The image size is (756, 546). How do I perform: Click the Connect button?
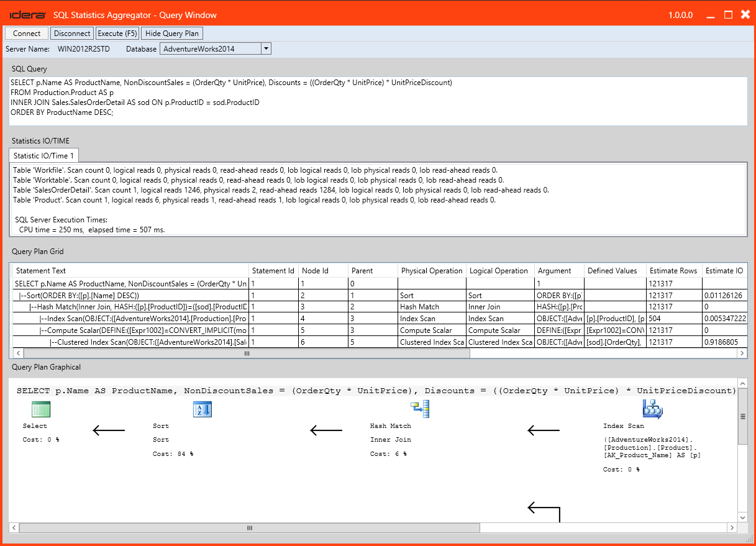tap(26, 33)
